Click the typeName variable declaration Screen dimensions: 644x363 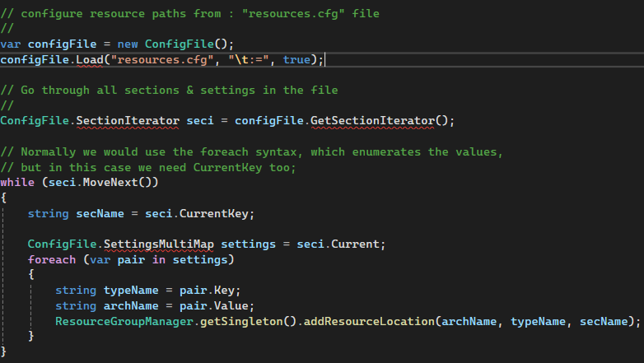[131, 291]
